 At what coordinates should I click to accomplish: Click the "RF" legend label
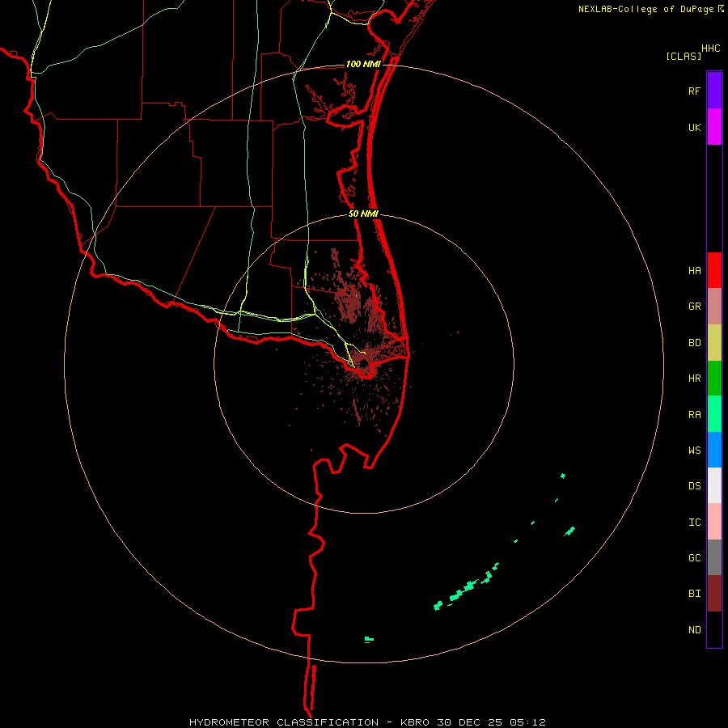click(x=695, y=91)
